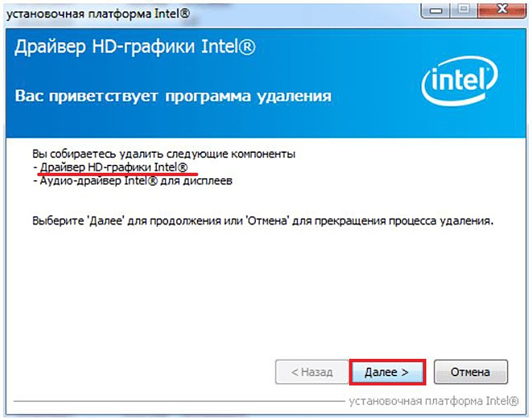Click the 'Вас приветствует программа удаления' subtitle
The image size is (532, 418).
(x=173, y=96)
